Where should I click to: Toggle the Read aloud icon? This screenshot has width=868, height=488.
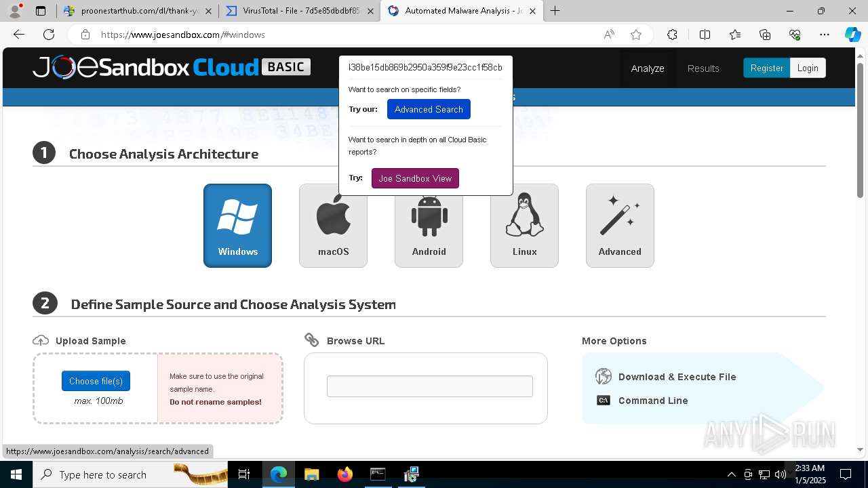coord(609,35)
